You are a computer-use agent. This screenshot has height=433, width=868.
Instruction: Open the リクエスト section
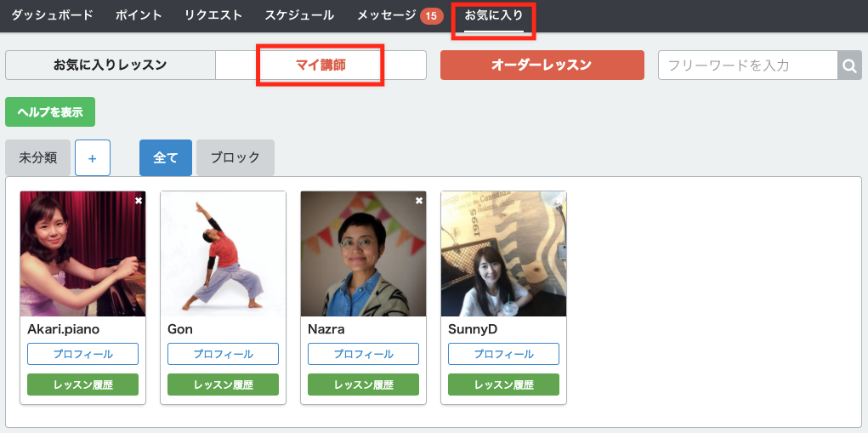pyautogui.click(x=213, y=15)
